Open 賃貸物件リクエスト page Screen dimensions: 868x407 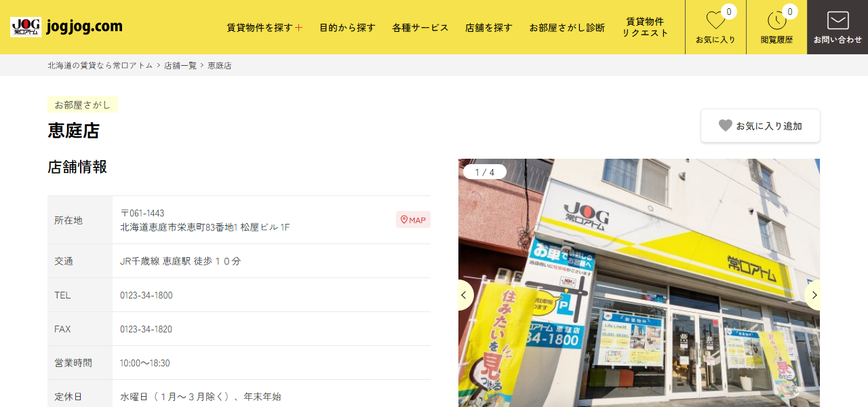pyautogui.click(x=645, y=27)
